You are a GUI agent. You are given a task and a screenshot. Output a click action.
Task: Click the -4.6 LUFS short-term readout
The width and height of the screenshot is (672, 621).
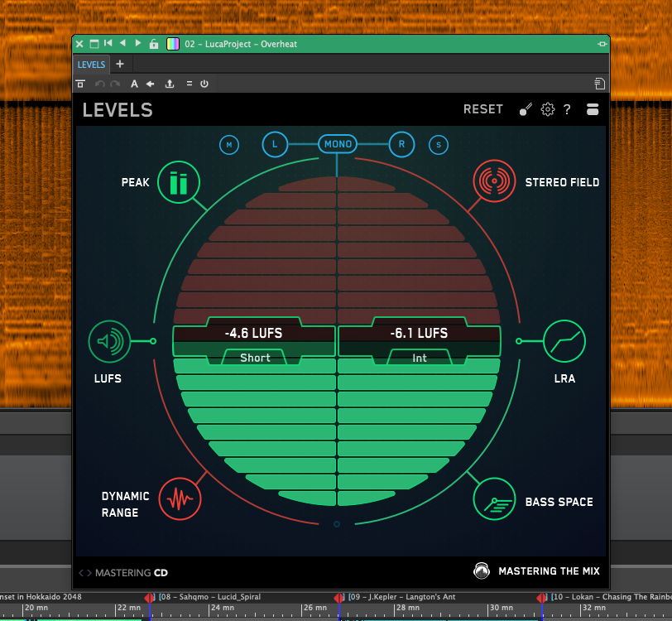[x=253, y=333]
